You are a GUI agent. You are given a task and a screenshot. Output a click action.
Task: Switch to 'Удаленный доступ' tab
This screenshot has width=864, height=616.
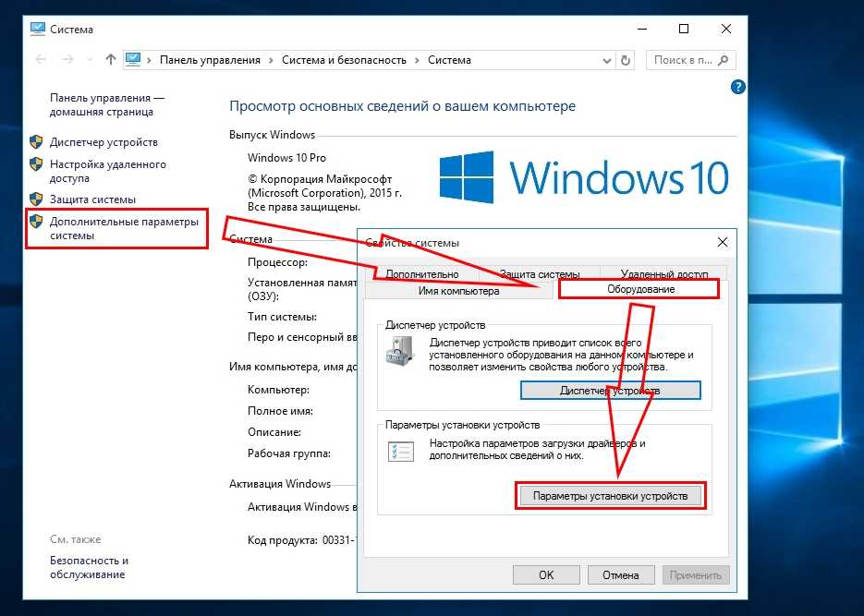pos(664,273)
